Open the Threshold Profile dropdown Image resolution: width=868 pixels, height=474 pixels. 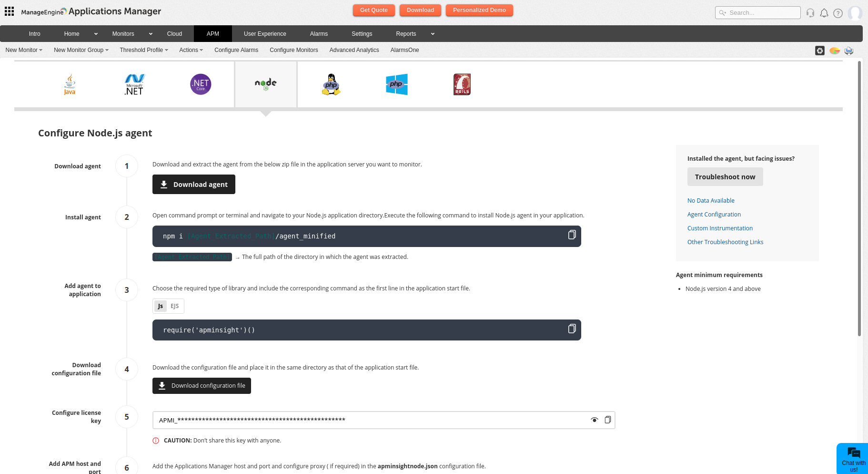[x=144, y=50]
